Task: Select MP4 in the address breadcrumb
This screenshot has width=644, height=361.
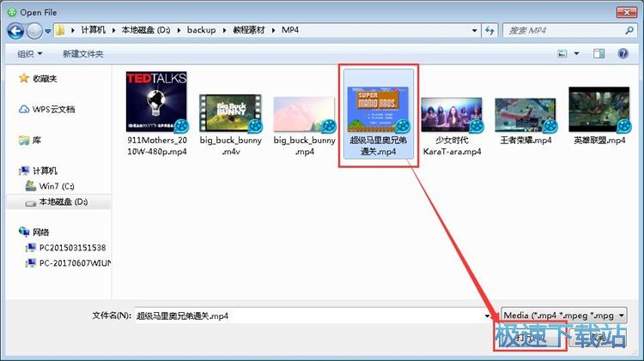Action: (x=290, y=30)
